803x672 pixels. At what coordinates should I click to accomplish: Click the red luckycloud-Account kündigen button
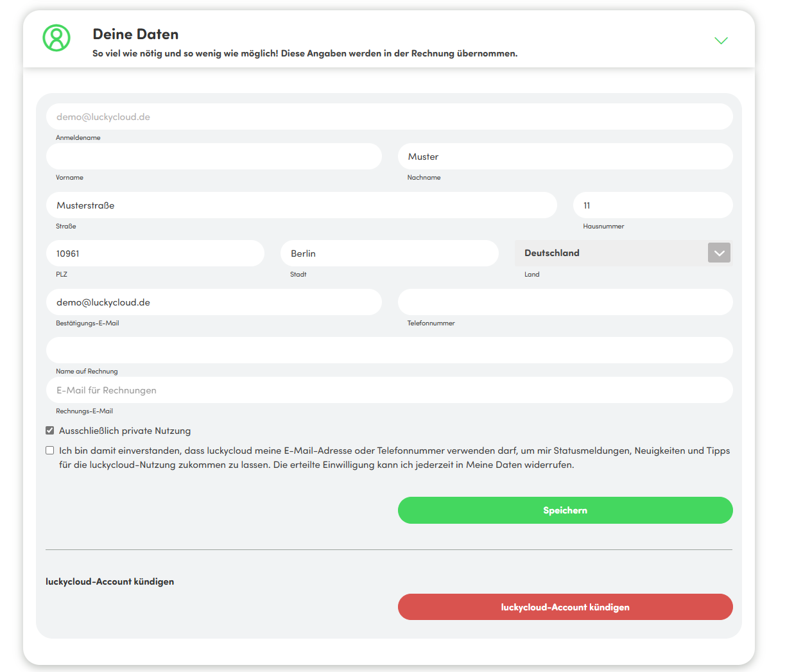[565, 607]
